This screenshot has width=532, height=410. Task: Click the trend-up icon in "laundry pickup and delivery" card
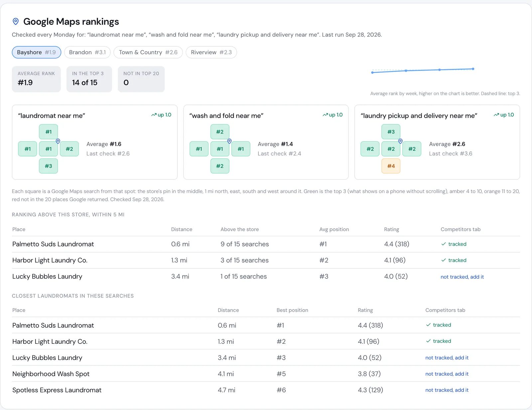pos(496,115)
